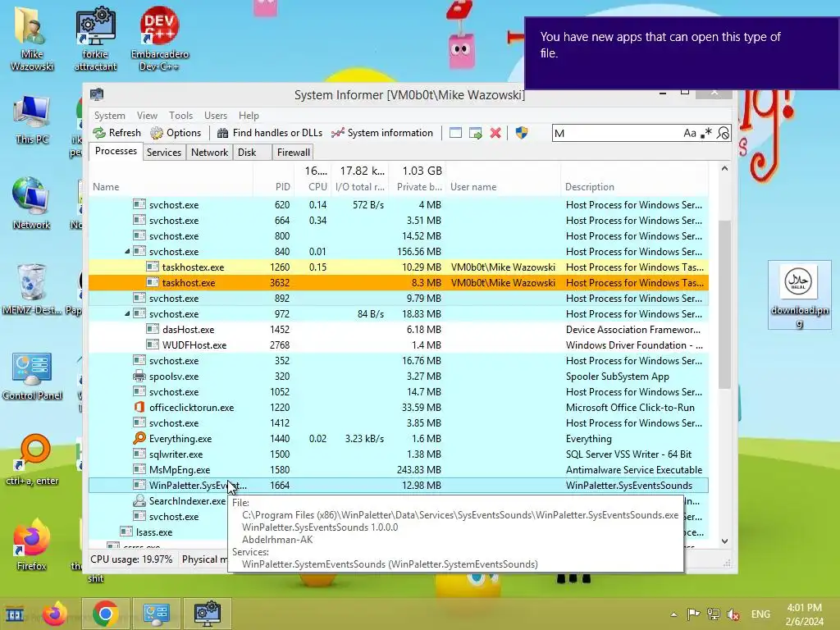Viewport: 840px width, 630px height.
Task: Open the Control Panel desktop icon
Action: (32, 377)
